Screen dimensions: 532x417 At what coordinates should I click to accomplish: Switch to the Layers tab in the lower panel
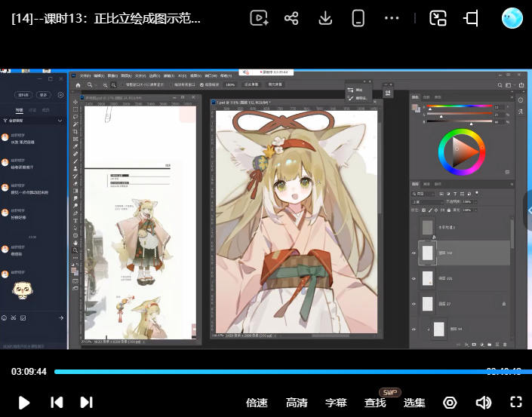[415, 184]
